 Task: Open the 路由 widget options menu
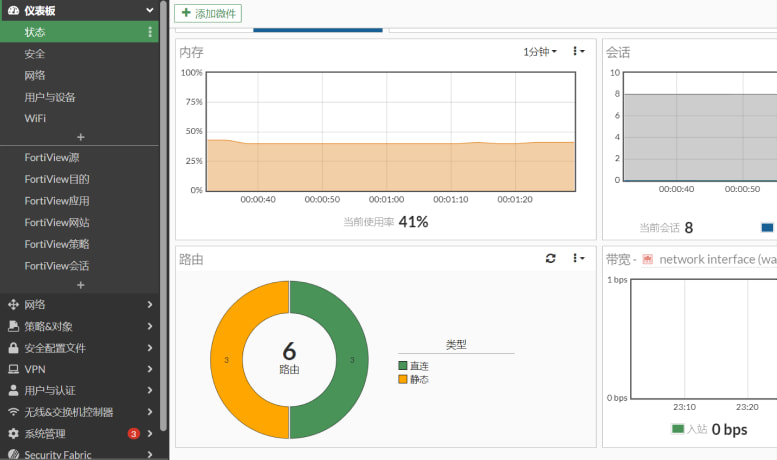[578, 258]
